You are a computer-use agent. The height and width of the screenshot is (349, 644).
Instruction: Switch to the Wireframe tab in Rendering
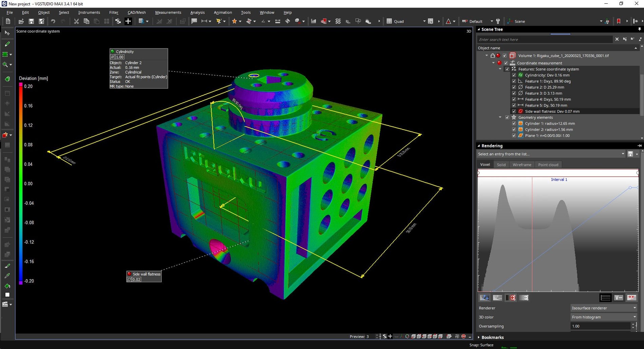(x=522, y=164)
